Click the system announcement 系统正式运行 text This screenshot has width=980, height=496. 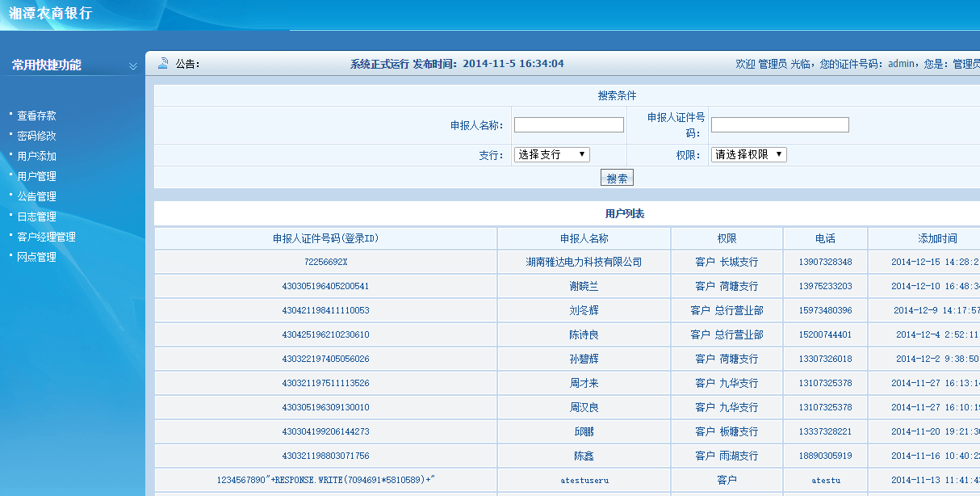click(379, 64)
